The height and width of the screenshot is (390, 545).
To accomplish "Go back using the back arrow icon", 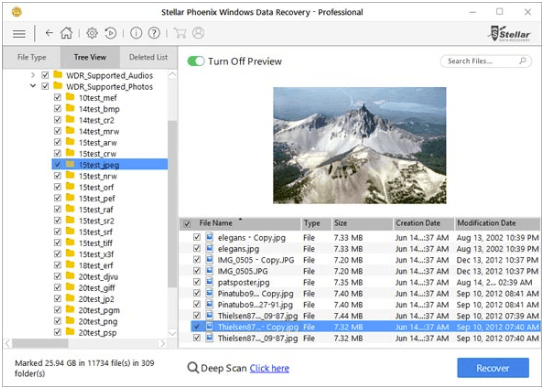I will (x=49, y=33).
